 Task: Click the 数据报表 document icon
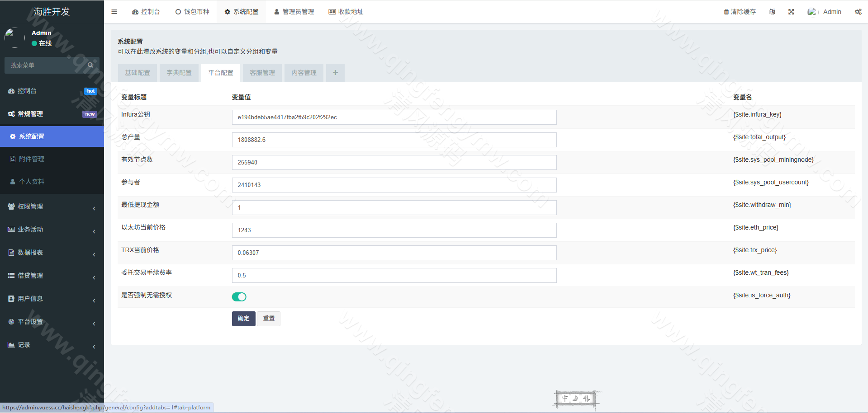click(11, 253)
